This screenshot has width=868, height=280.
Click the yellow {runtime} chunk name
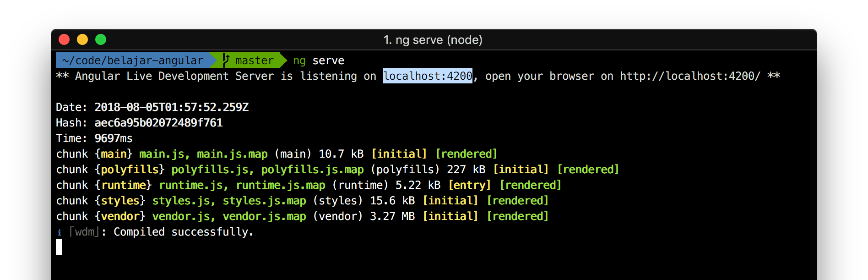point(123,185)
